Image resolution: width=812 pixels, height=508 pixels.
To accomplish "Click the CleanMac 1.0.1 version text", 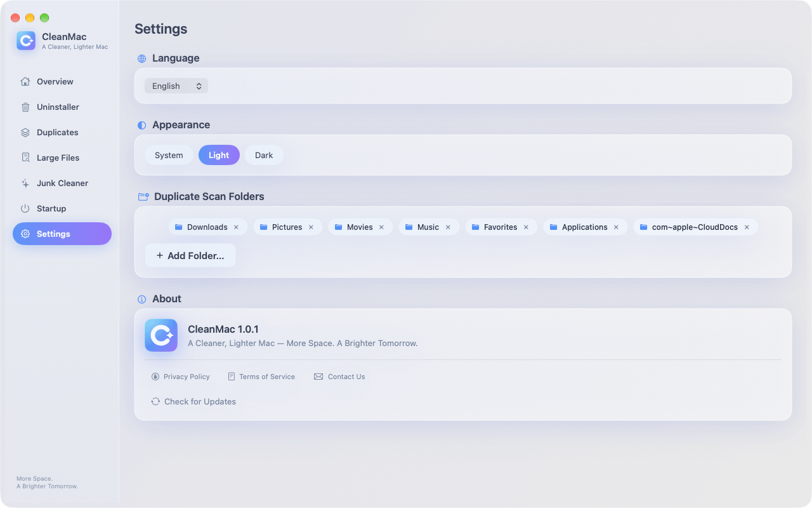I will click(223, 329).
